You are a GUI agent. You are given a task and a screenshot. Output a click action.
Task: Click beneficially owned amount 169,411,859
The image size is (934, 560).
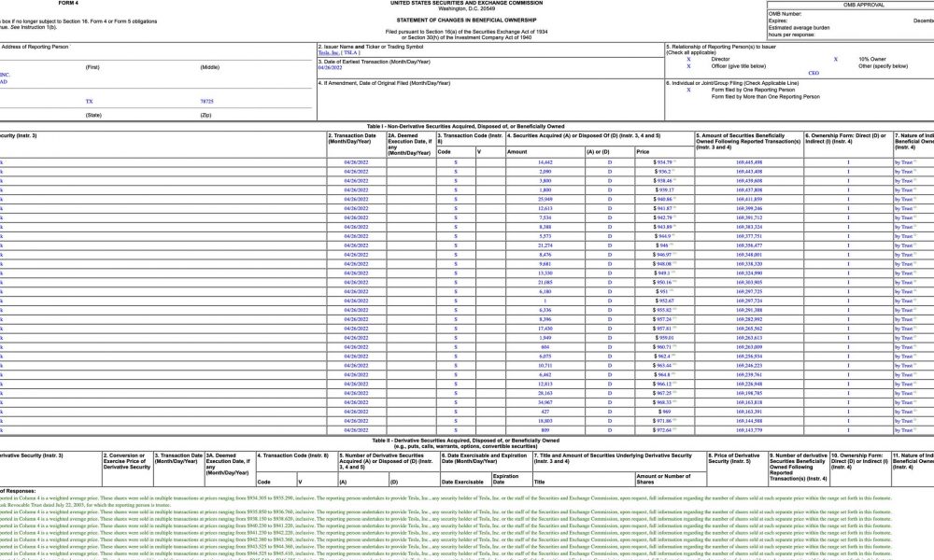[749, 200]
